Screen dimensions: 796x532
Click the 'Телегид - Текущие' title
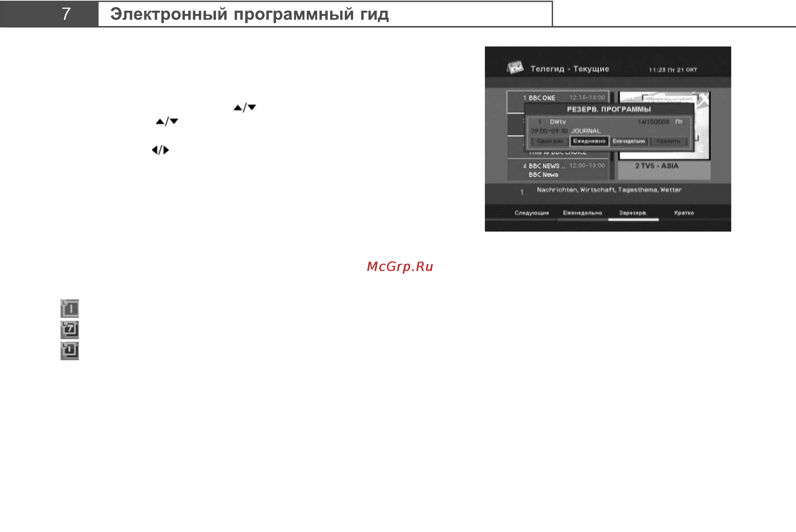[570, 69]
